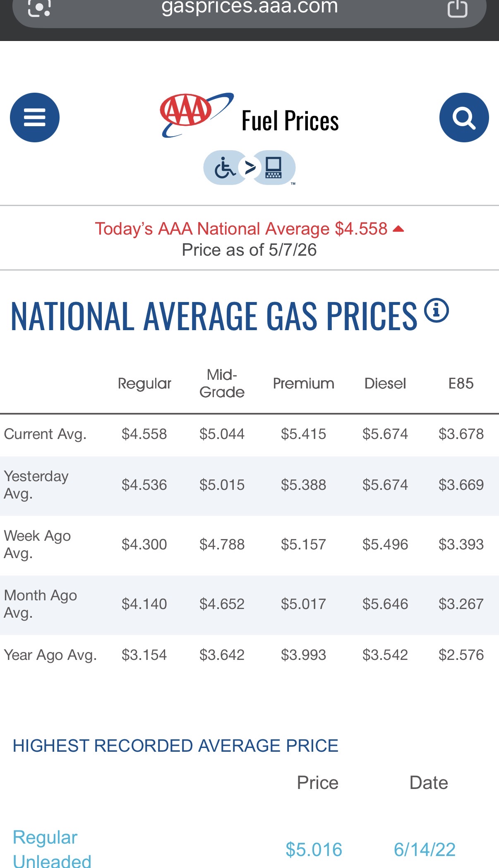Image resolution: width=499 pixels, height=868 pixels.
Task: Click the keyboard navigation computer icon
Action: pyautogui.click(x=273, y=168)
